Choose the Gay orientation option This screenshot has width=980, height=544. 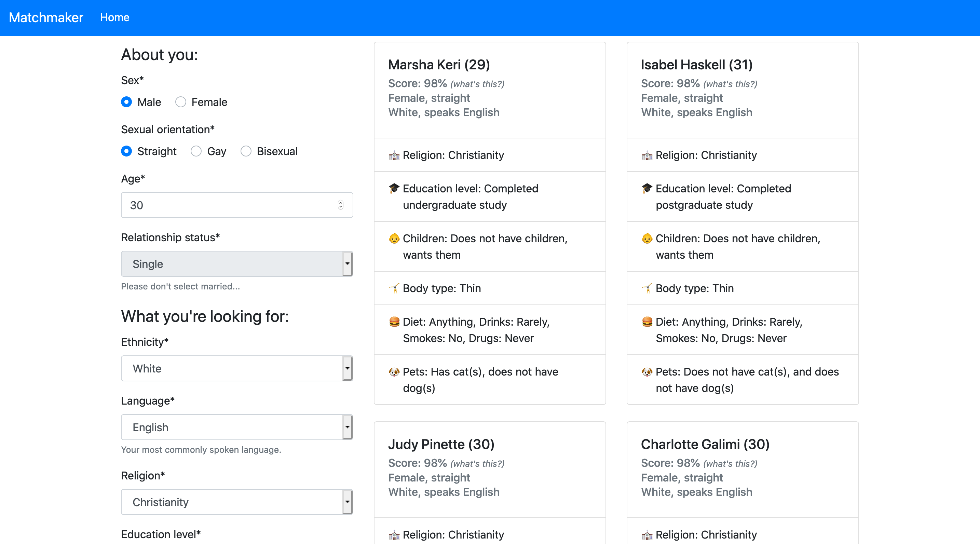coord(196,151)
